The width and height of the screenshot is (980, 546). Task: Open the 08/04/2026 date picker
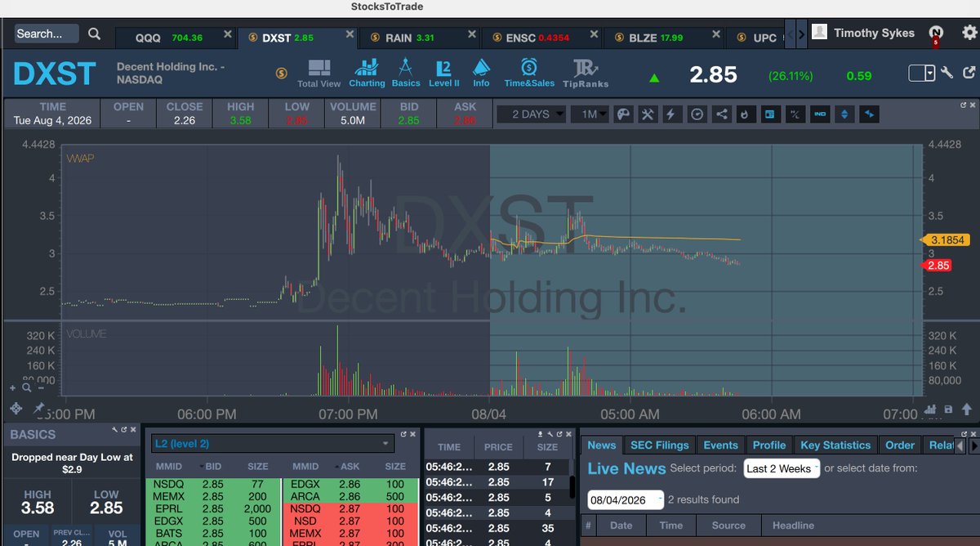625,499
